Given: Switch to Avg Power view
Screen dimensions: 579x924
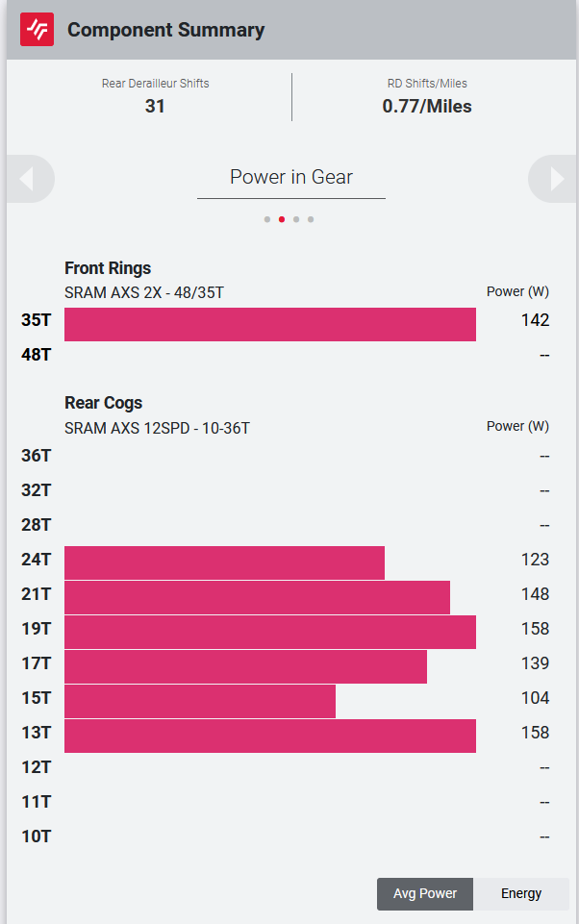Looking at the screenshot, I should click(425, 893).
